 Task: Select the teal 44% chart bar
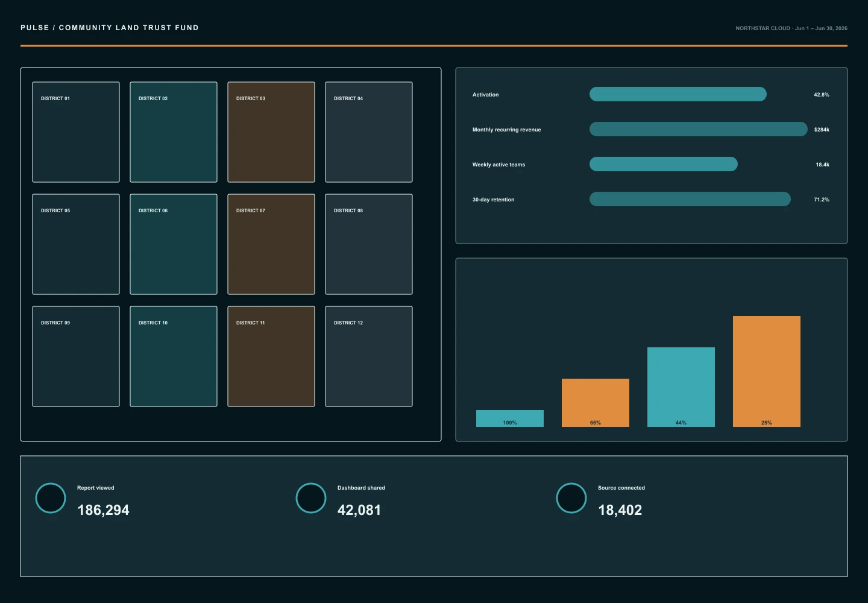[681, 387]
